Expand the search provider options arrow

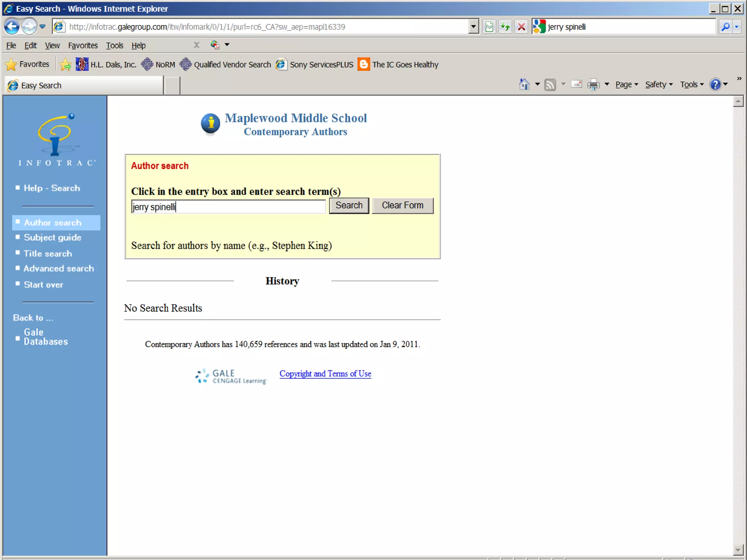click(737, 27)
